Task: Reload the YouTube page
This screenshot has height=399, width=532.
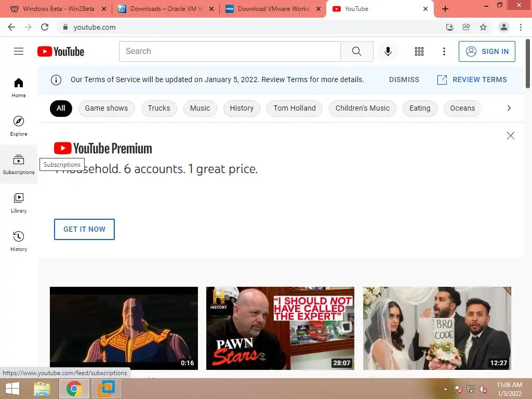Action: click(45, 27)
